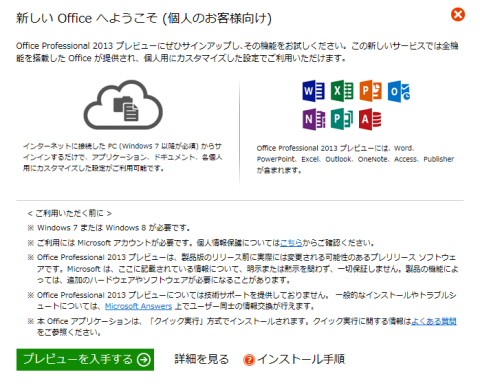Image resolution: width=480 pixels, height=387 pixels.
Task: Open the Microsoft Answers link
Action: pos(138,306)
